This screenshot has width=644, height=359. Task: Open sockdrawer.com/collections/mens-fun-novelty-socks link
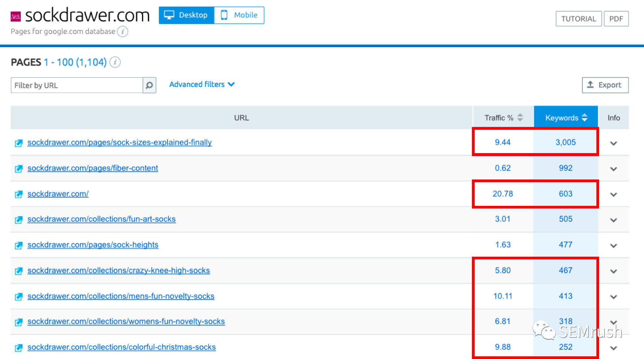[121, 296]
